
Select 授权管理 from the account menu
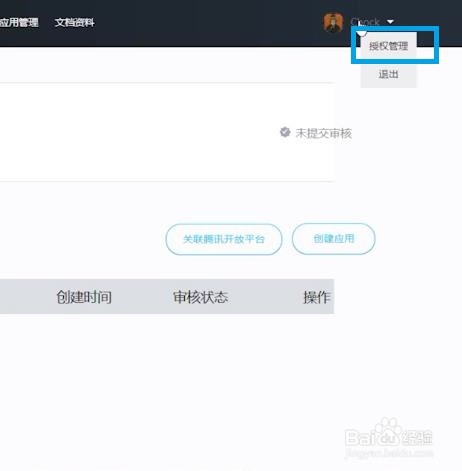388,46
